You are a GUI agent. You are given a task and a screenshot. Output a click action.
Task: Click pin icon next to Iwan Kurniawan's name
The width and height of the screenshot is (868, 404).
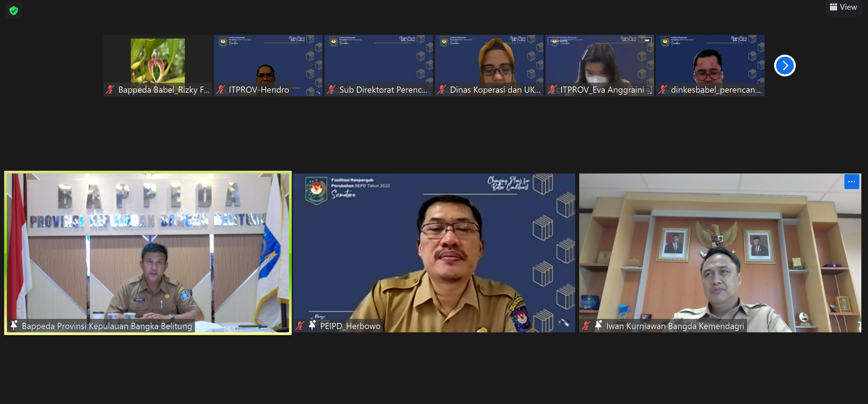pos(598,325)
